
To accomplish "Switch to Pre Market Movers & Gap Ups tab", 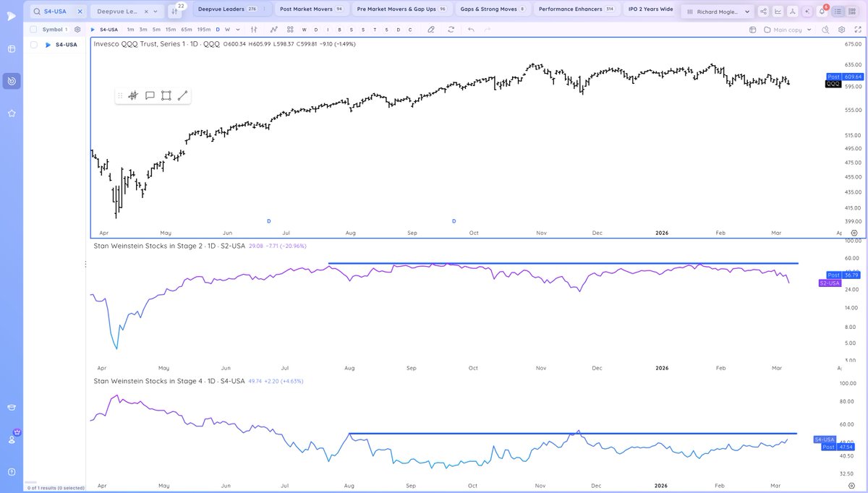I will pos(401,9).
